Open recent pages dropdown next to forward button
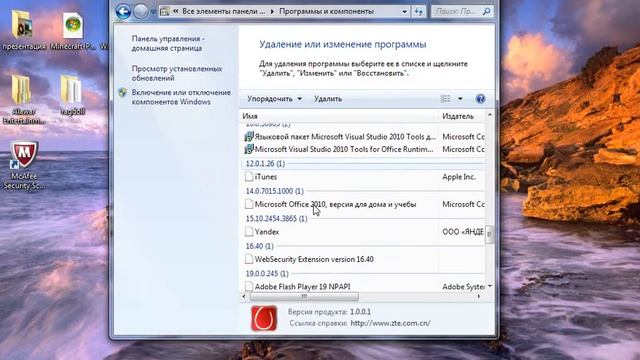The image size is (640, 360). point(153,12)
